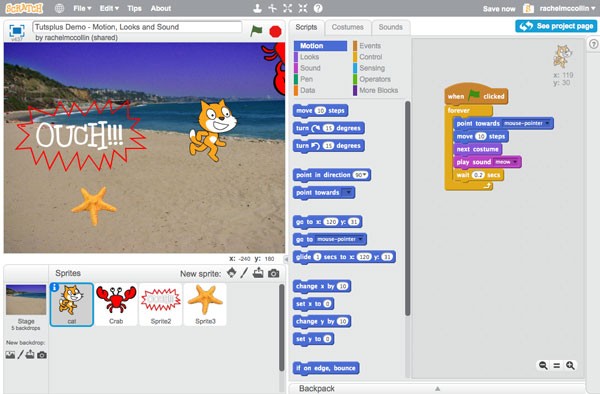The height and width of the screenshot is (394, 600).
Task: Paint a new sprite with brush icon
Action: pos(244,273)
